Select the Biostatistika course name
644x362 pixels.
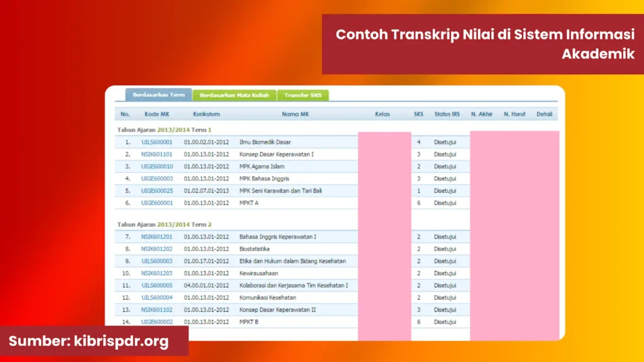click(255, 249)
